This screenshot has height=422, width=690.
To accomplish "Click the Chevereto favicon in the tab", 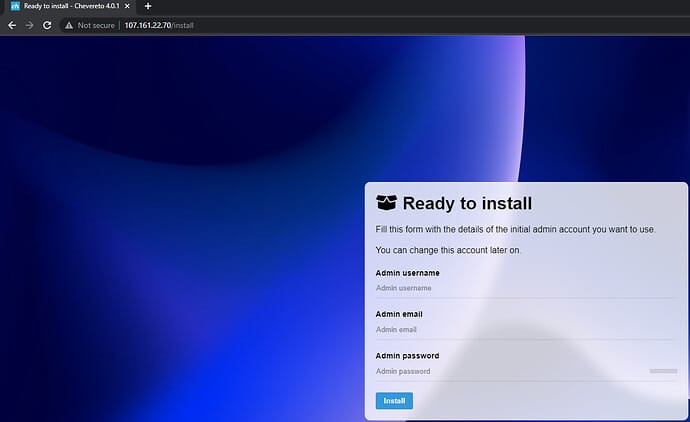I will pyautogui.click(x=14, y=6).
